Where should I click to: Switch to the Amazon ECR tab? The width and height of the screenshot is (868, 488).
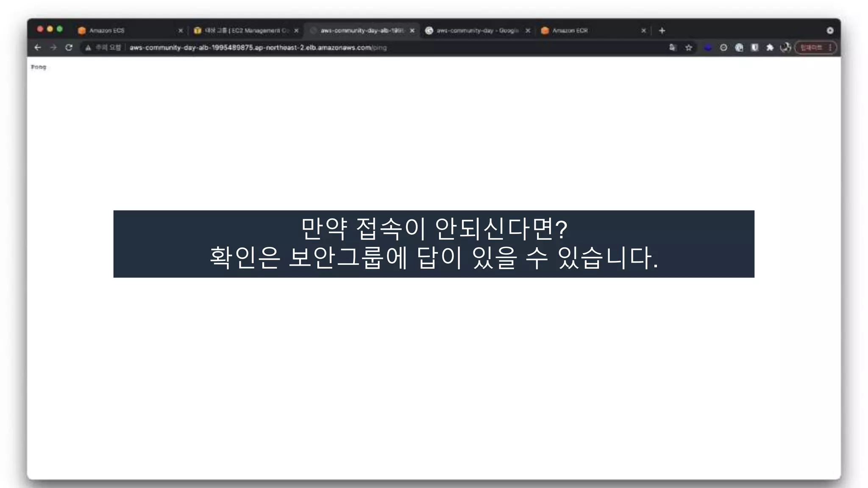(593, 30)
